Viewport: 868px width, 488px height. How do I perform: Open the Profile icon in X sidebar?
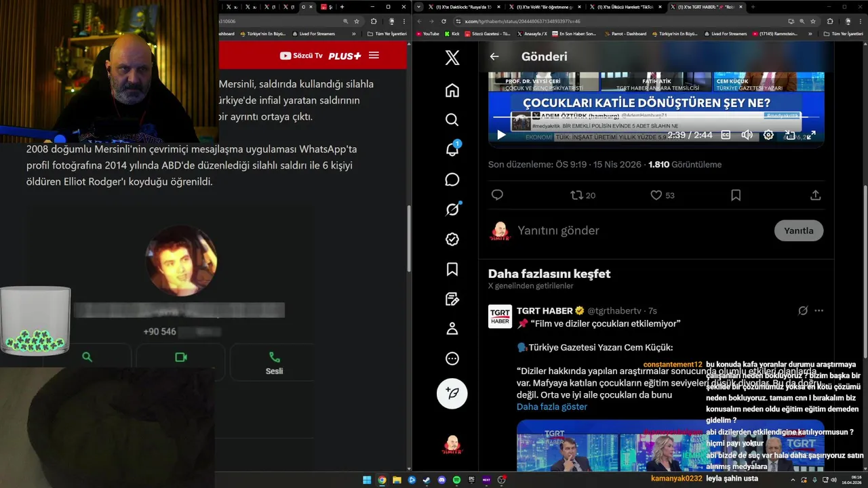coord(452,329)
